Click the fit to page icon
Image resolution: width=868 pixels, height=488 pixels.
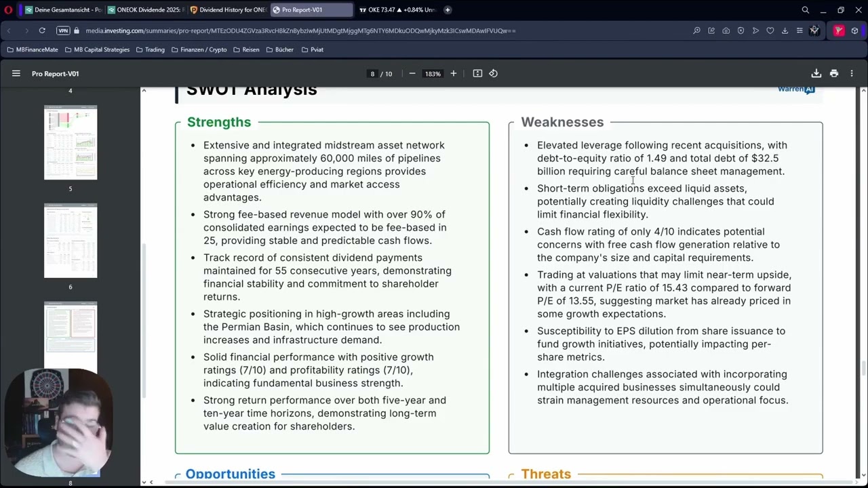coord(477,73)
